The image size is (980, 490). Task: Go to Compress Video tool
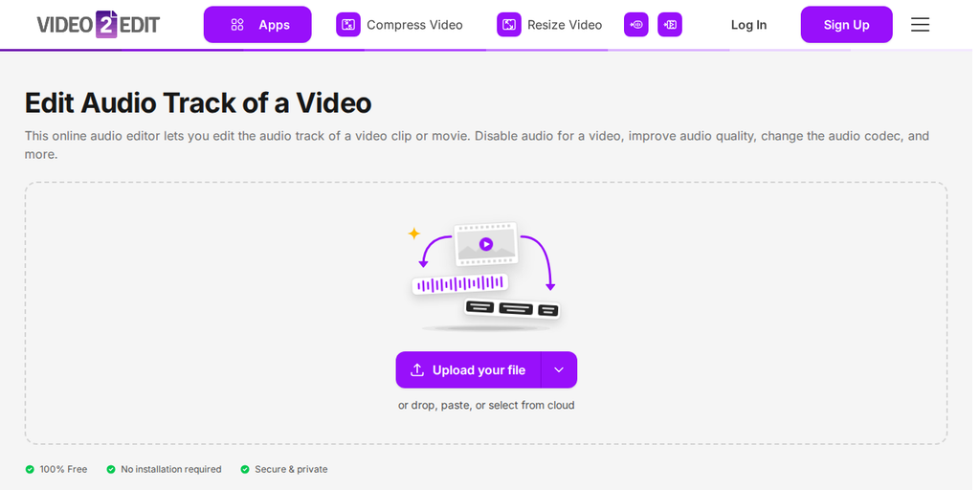tap(414, 25)
